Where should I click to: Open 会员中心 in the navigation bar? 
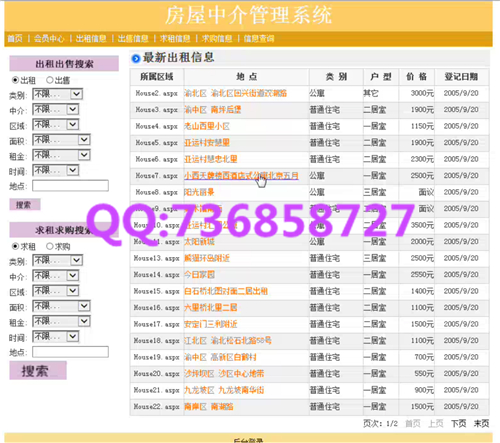coord(49,39)
